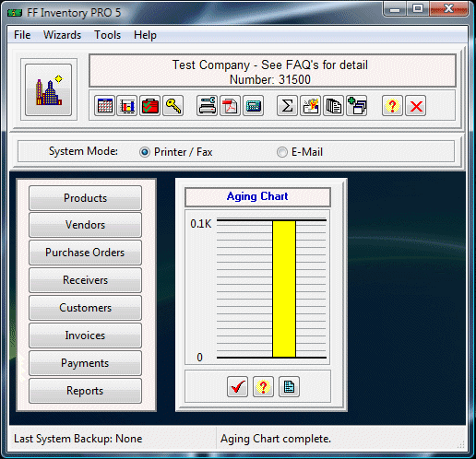Screen dimensions: 476x459
Task: Open the Tools menu
Action: tap(107, 35)
